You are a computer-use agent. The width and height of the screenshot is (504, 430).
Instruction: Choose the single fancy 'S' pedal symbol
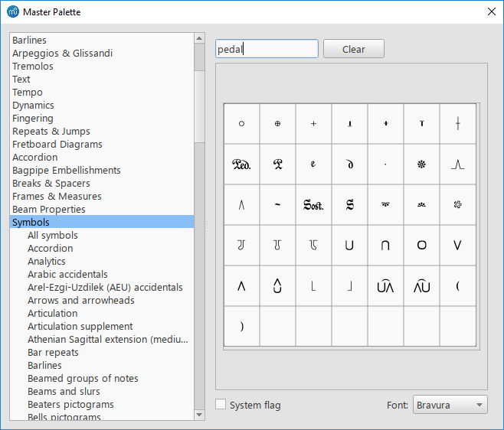349,205
